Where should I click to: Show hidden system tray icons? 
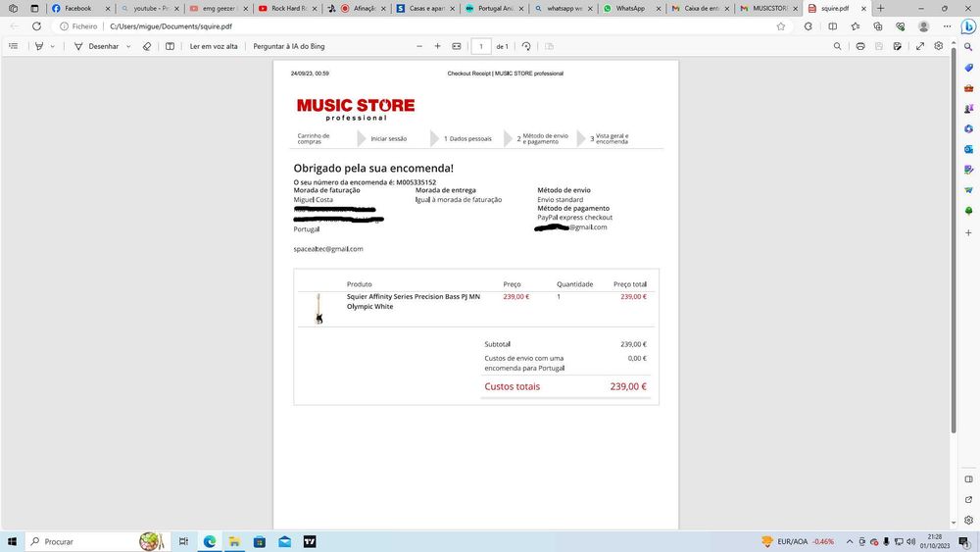click(850, 541)
